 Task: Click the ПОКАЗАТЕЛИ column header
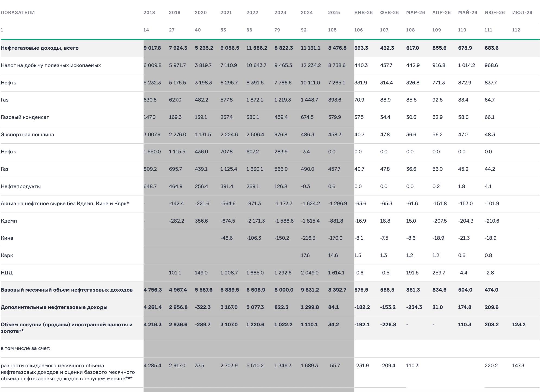tap(18, 12)
